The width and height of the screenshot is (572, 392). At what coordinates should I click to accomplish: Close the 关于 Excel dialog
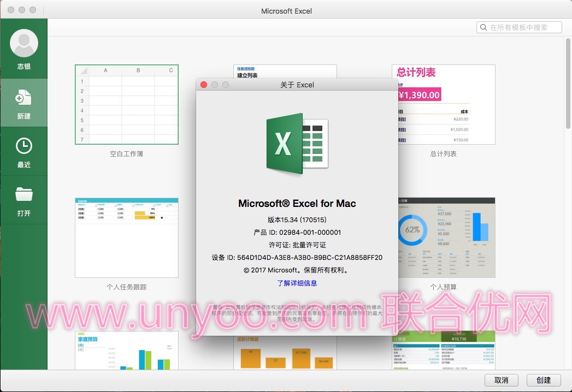204,85
